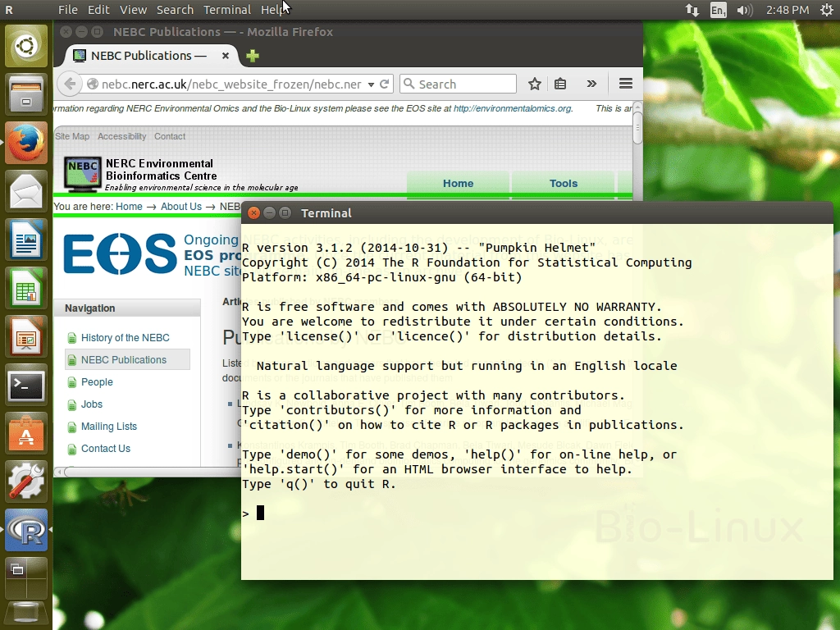
Task: Click the Firefox Search input field
Action: coord(458,84)
